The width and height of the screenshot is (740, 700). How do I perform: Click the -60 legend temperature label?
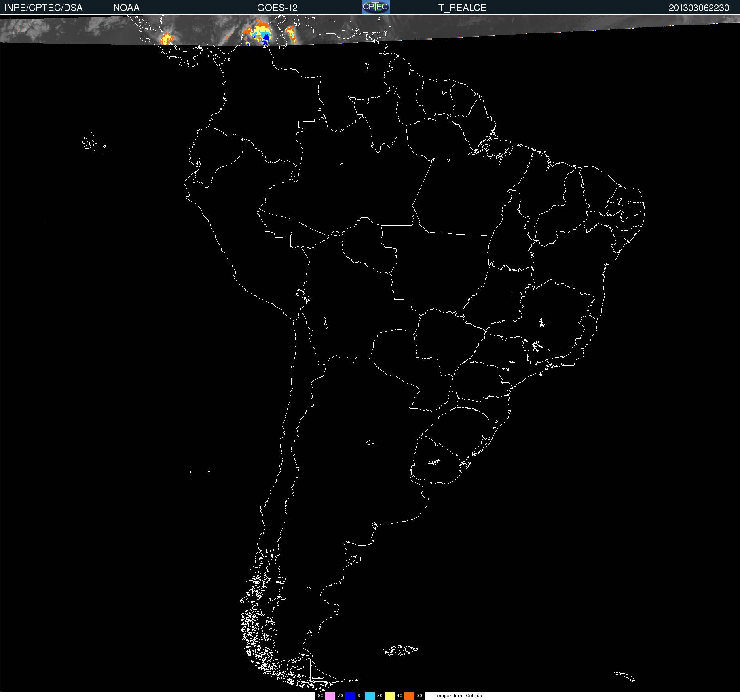pyautogui.click(x=359, y=696)
